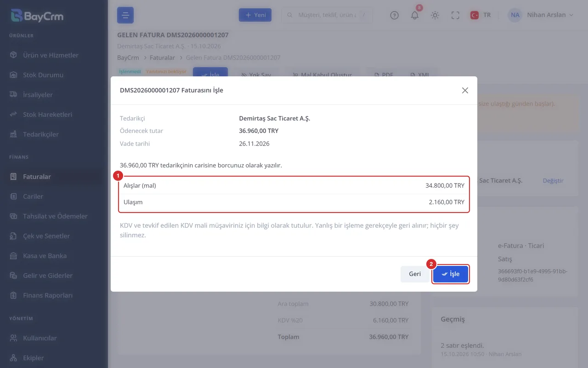
Task: Click the 2.160,00 TRY amount
Action: [x=447, y=202]
